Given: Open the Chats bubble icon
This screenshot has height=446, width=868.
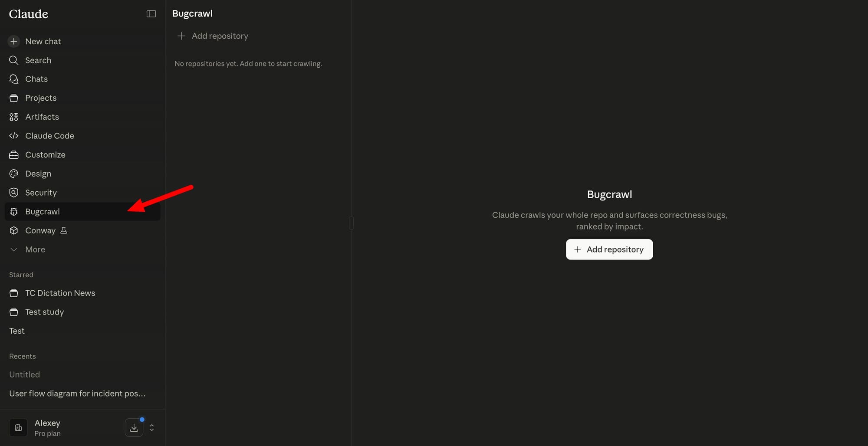Looking at the screenshot, I should pos(14,79).
